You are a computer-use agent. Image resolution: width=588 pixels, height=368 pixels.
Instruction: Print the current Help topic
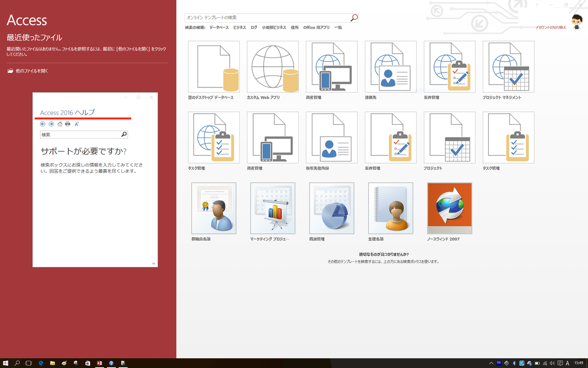[x=68, y=124]
